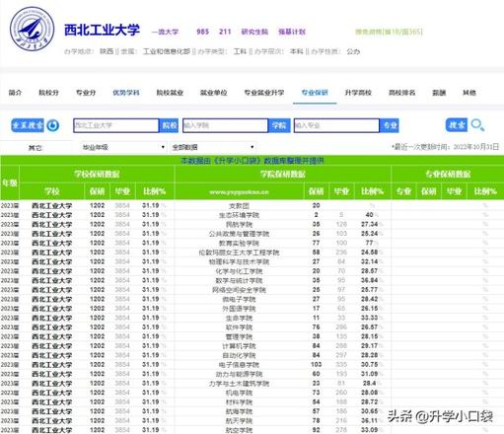Select the 支教团 row cell

[239, 206]
